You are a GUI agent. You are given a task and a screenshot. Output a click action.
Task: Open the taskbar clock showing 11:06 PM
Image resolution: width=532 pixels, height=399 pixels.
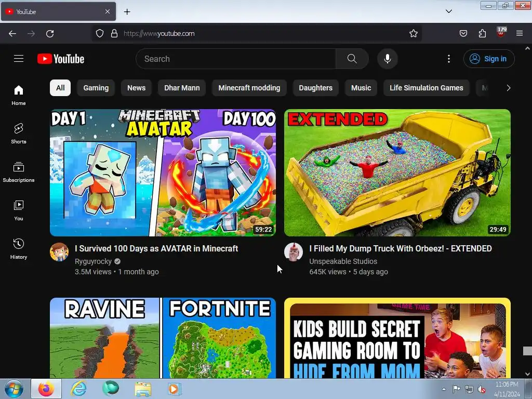coord(507,389)
